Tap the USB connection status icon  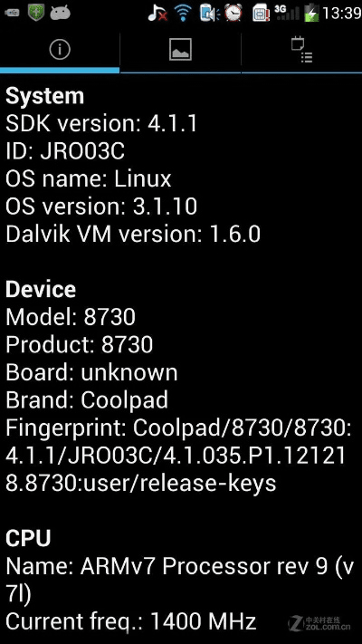pos(13,13)
